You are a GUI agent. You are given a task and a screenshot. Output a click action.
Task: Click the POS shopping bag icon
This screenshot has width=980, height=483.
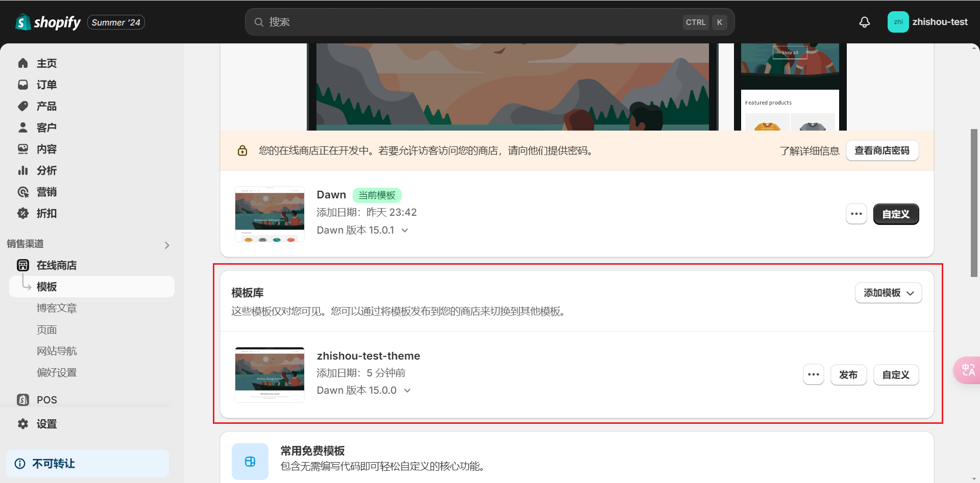click(23, 400)
